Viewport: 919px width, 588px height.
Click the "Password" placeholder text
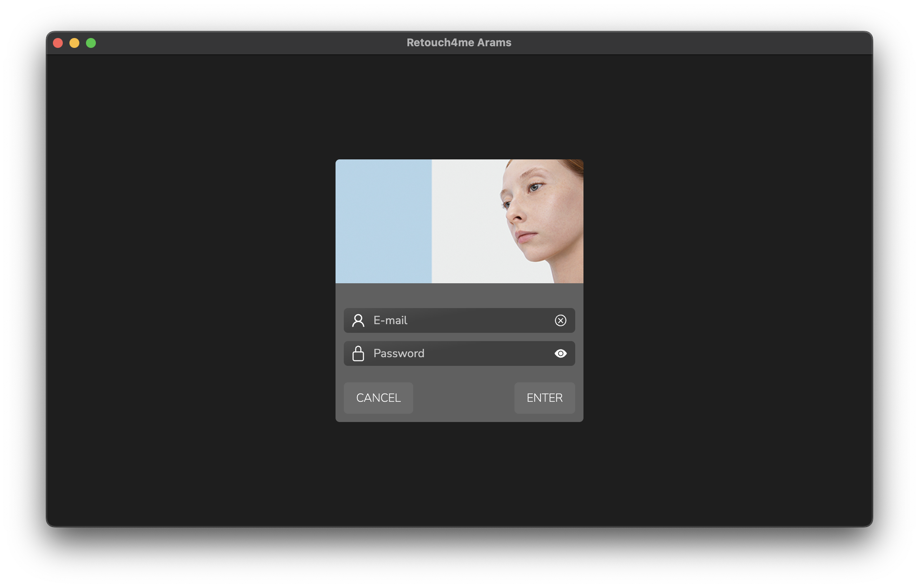point(398,353)
